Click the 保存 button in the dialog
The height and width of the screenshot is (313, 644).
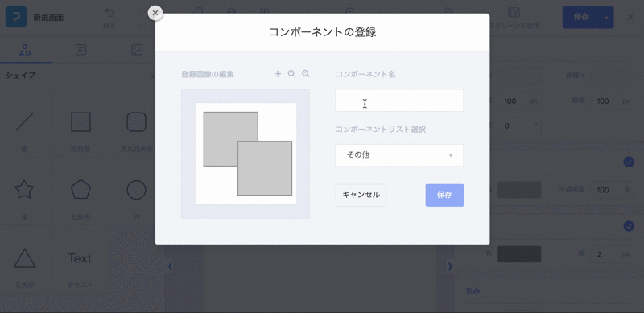point(444,195)
